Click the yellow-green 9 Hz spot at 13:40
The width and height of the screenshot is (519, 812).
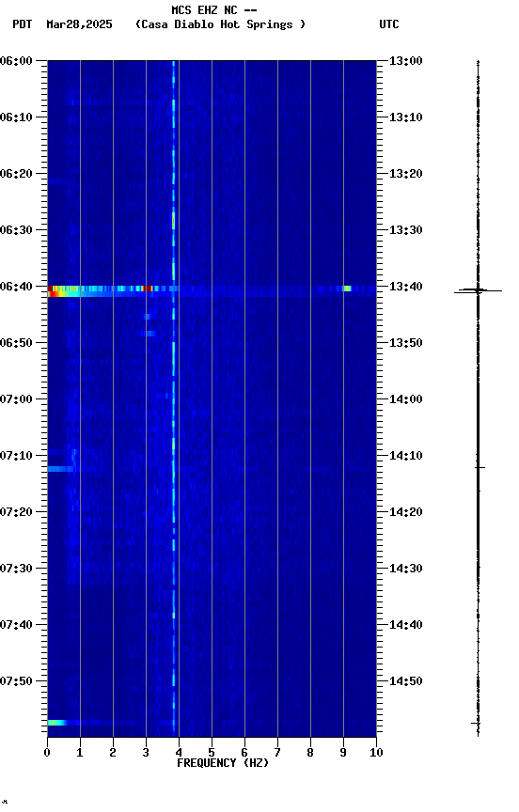point(347,289)
